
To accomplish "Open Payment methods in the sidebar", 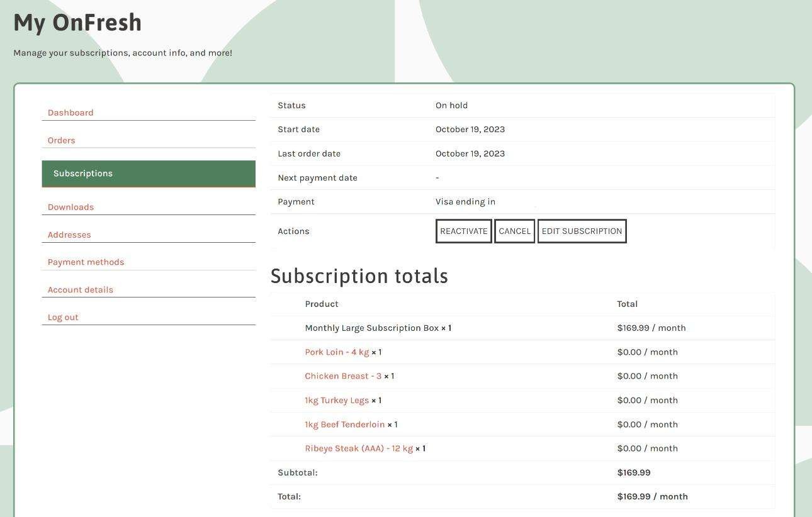I will pos(86,262).
